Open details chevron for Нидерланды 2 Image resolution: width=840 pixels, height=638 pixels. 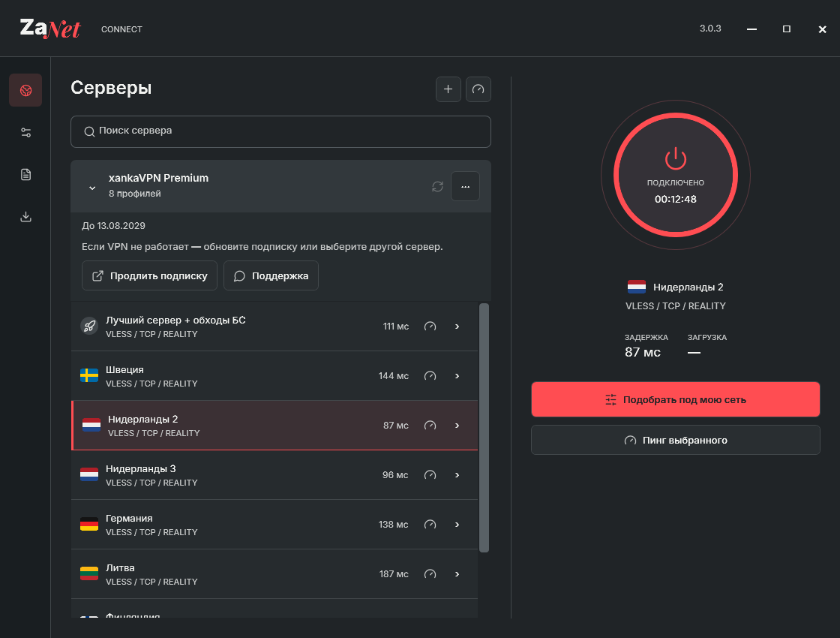click(457, 425)
